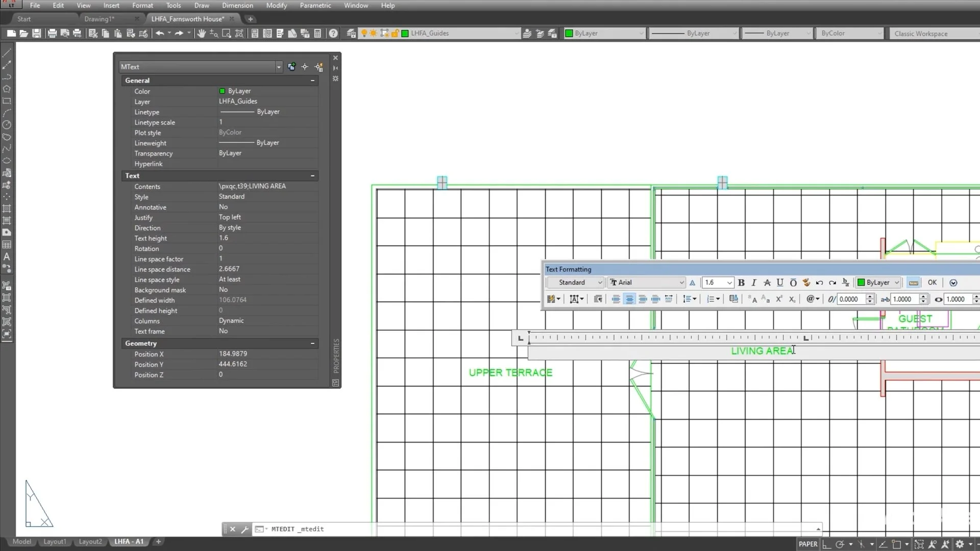The image size is (980, 551).
Task: Switch to the Drawing1 tab
Action: [x=100, y=19]
